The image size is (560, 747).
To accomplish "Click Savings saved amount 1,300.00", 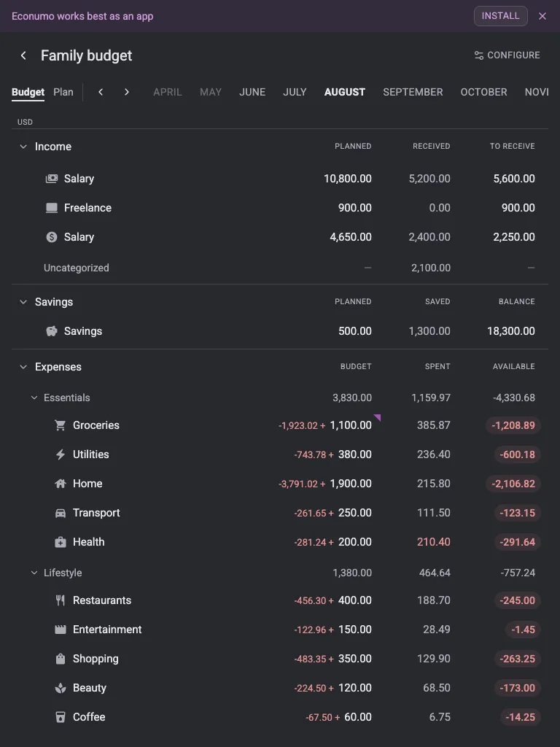I will [429, 331].
